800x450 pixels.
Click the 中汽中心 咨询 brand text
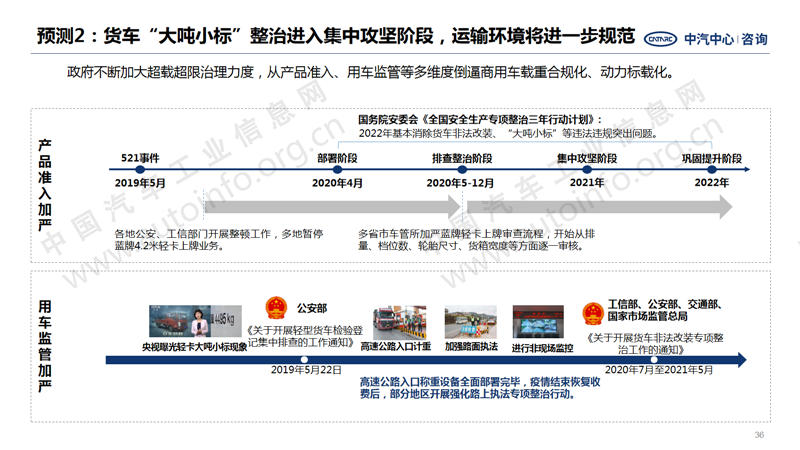[x=726, y=39]
